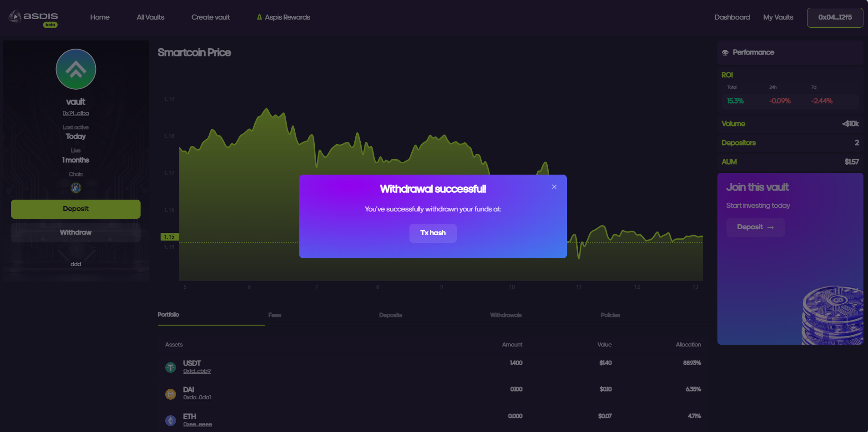Switch to the Withdrawals tab
This screenshot has width=868, height=432.
[x=505, y=315]
